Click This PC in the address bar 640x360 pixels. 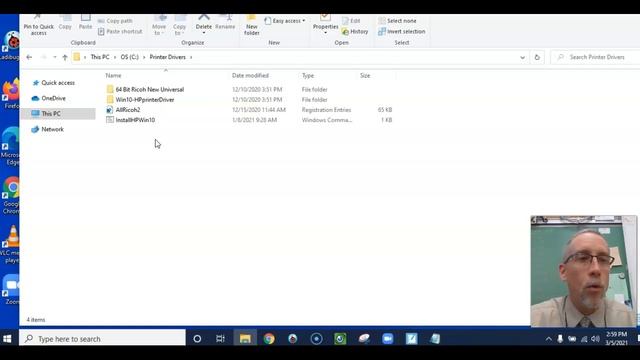[x=100, y=57]
